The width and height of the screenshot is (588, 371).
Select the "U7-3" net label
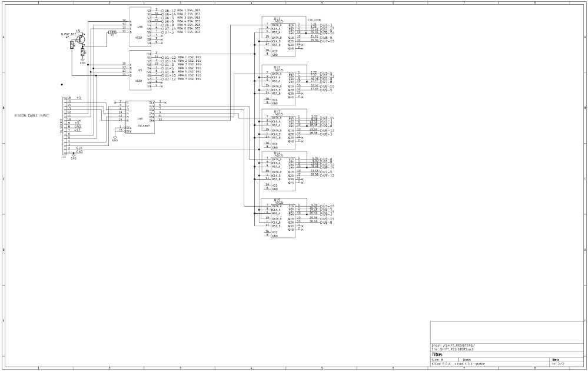click(169, 32)
